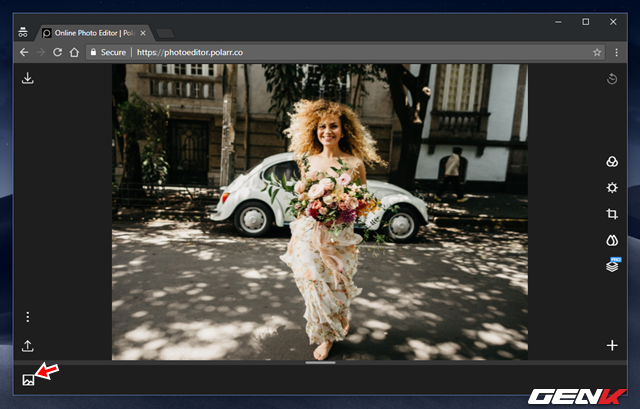Go to browser home page
The image size is (640, 409).
pyautogui.click(x=74, y=52)
